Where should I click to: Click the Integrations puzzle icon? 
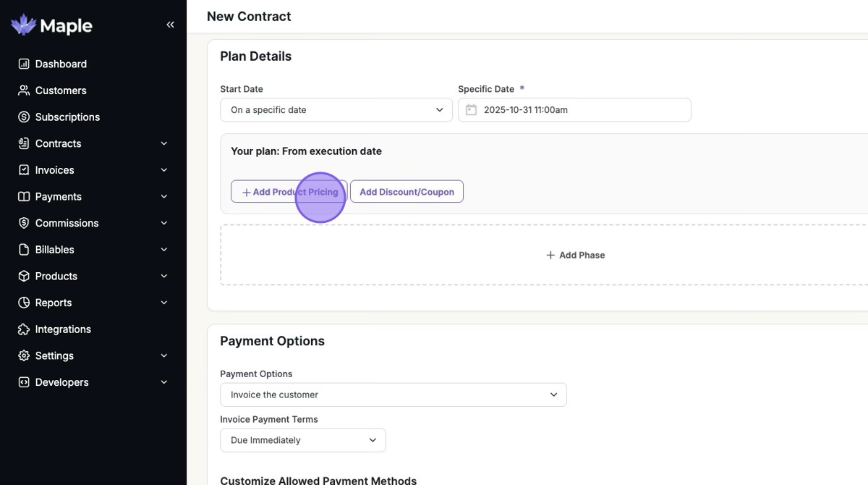(x=24, y=329)
